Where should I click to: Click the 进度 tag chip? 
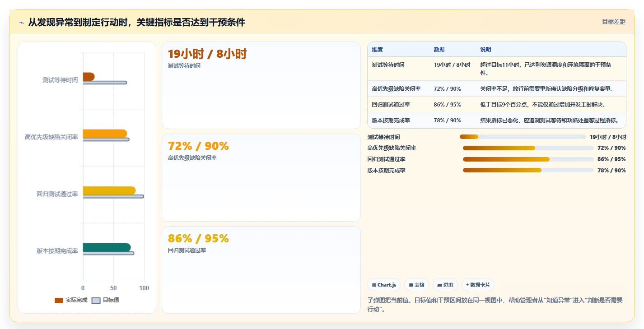(445, 285)
